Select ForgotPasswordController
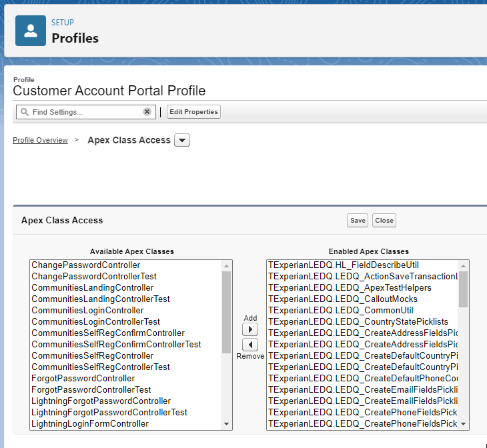This screenshot has width=487, height=448. click(126, 379)
